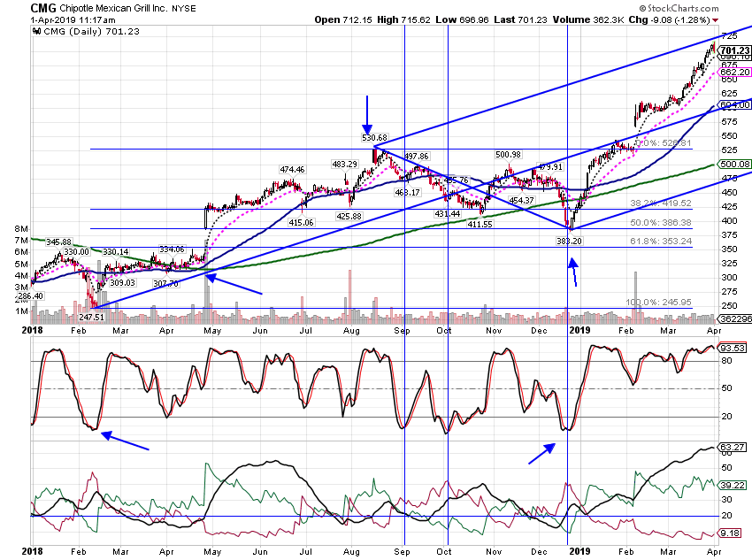
Task: Click the CMG (Daily) 701.23 legend
Action: tap(91, 32)
